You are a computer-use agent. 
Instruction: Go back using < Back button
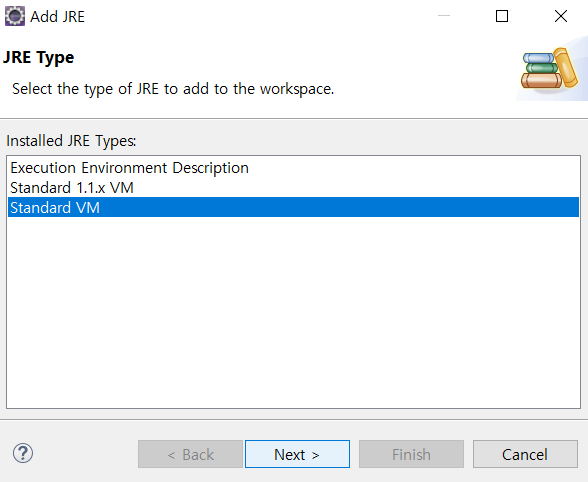(x=190, y=454)
